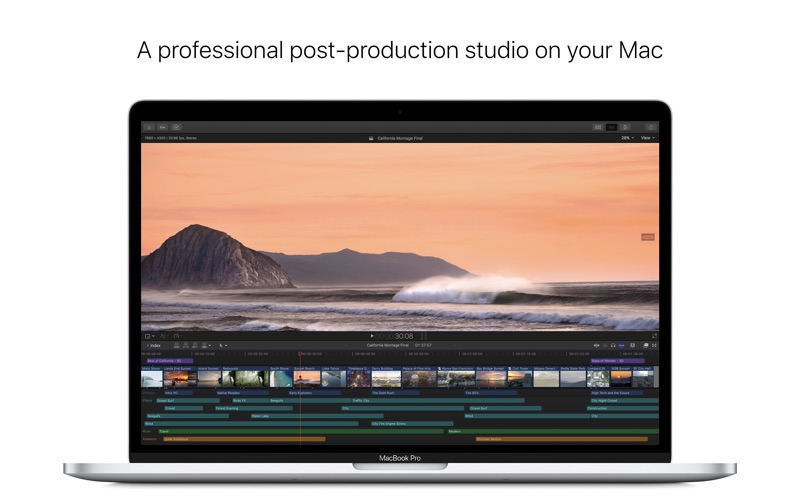
Task: Open the Select arrow tool dropdown
Action: click(223, 345)
